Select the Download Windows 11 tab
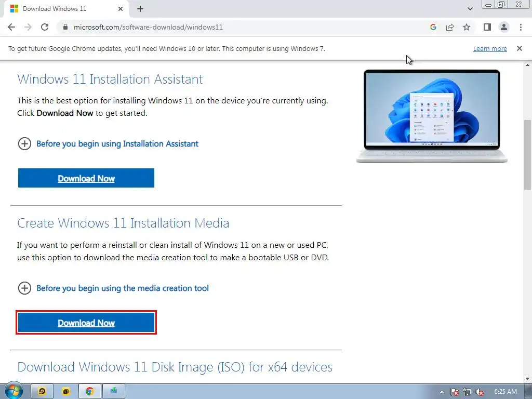 (x=66, y=9)
